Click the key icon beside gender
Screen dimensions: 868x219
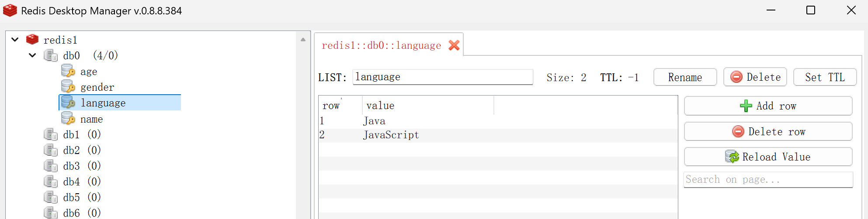tap(68, 87)
